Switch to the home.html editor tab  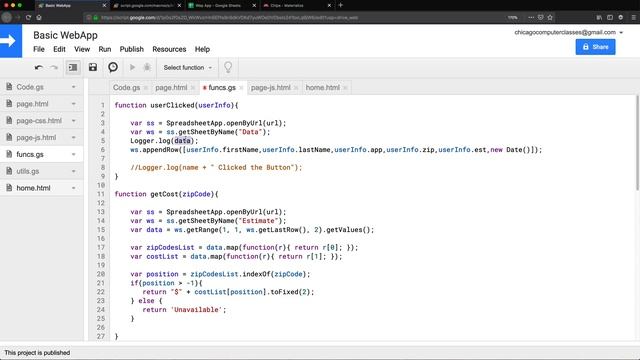tap(322, 87)
